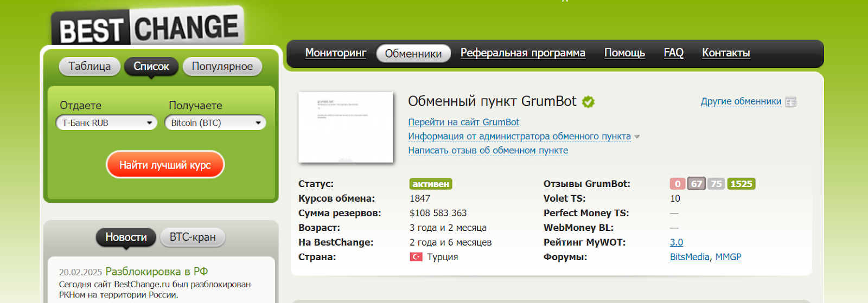Open the Получаете currency dropdown Bitcoin (BTC)

215,123
